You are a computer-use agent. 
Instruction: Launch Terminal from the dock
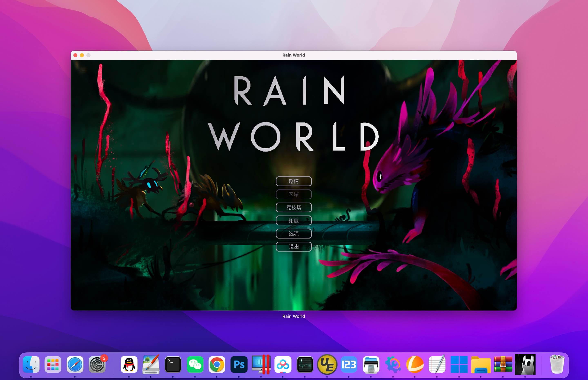tap(173, 364)
